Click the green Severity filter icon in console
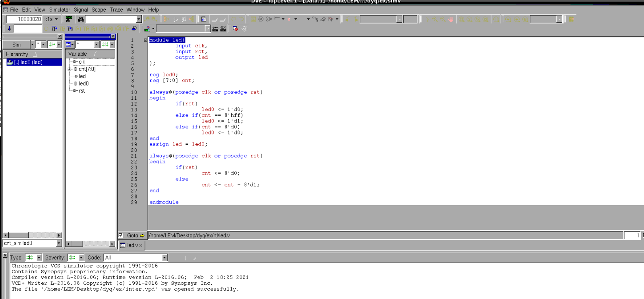This screenshot has height=299, width=644. 72,258
